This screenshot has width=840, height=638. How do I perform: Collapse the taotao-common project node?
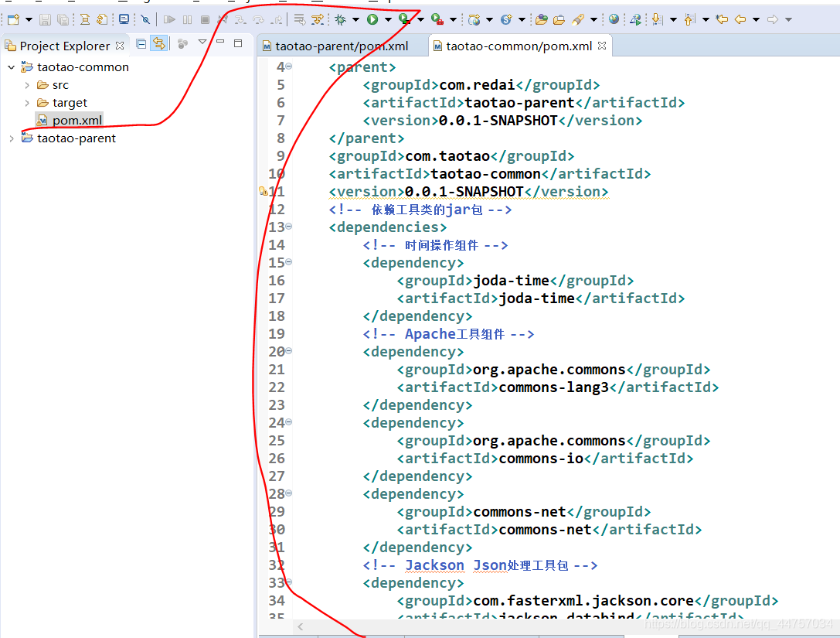coord(12,67)
